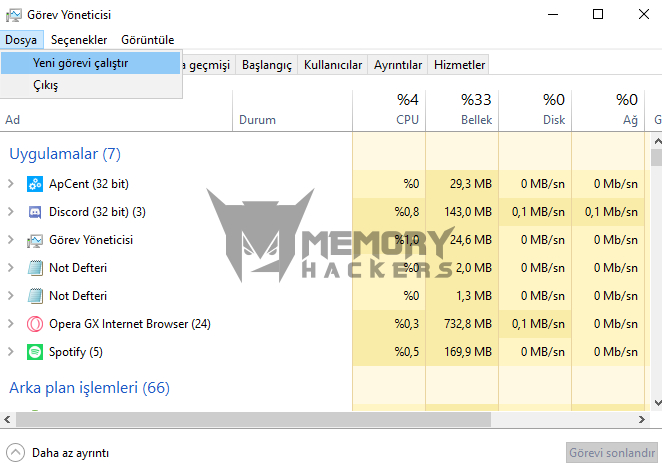The height and width of the screenshot is (470, 662).
Task: Choose Çıkış from the Dosya menu
Action: [x=91, y=85]
